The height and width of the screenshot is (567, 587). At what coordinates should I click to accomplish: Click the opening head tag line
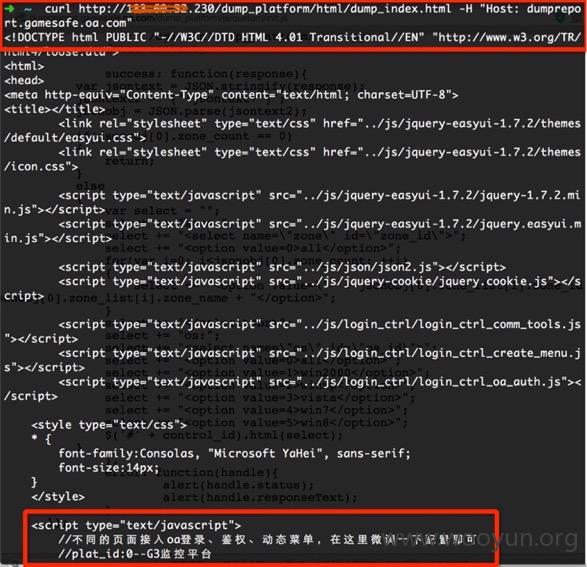[x=24, y=80]
